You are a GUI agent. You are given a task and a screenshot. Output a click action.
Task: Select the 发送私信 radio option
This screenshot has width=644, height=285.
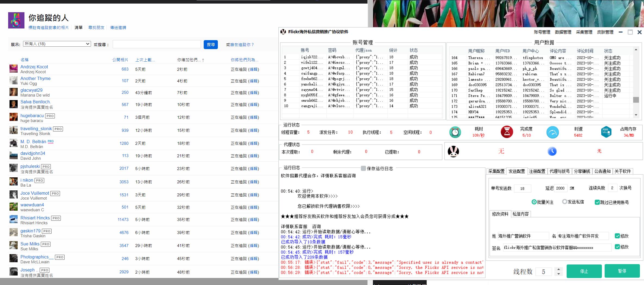pos(565,202)
